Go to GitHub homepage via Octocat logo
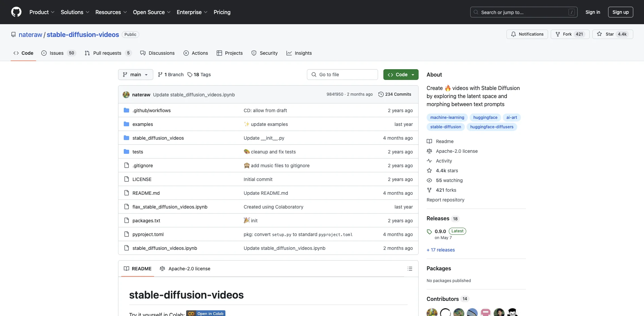 (x=16, y=12)
